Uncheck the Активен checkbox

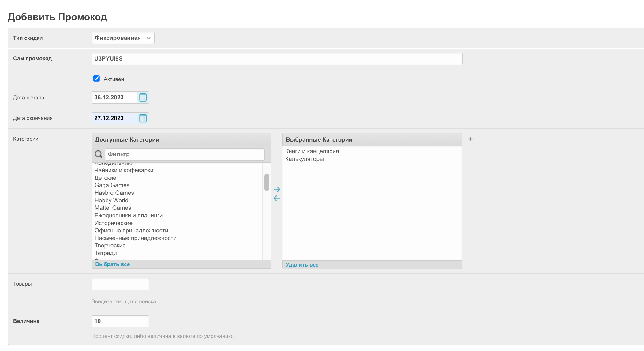(96, 79)
